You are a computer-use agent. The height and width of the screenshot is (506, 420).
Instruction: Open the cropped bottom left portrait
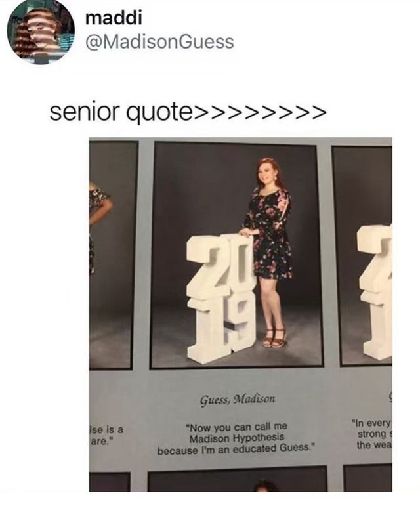click(x=110, y=482)
